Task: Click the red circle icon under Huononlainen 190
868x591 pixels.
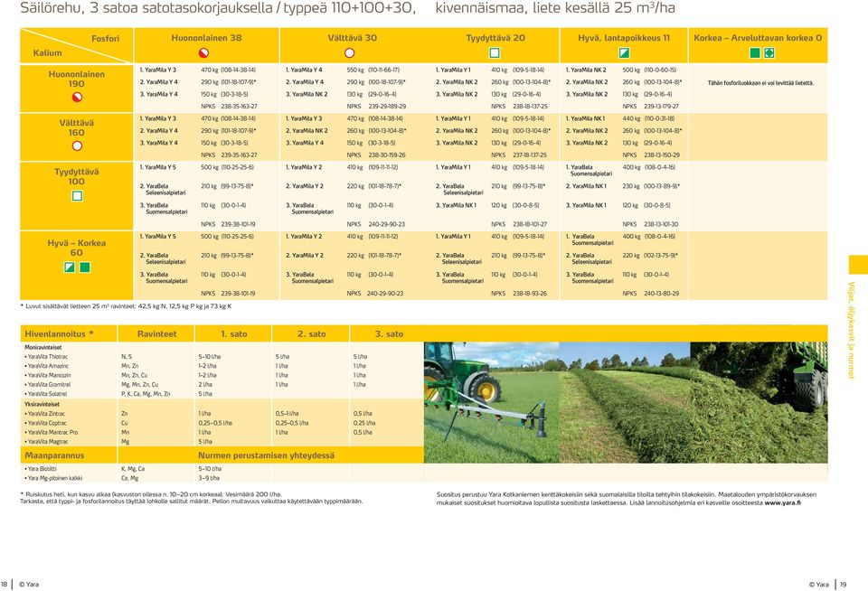Action: [x=77, y=97]
